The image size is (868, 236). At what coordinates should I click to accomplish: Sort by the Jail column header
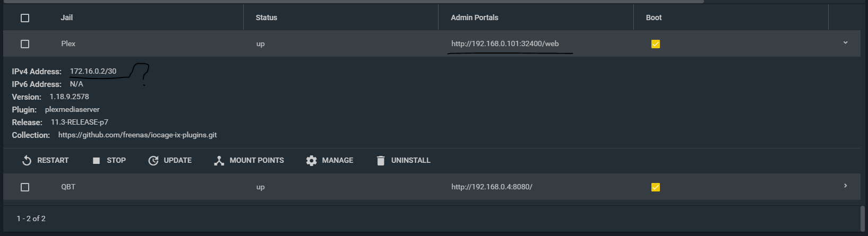[67, 18]
